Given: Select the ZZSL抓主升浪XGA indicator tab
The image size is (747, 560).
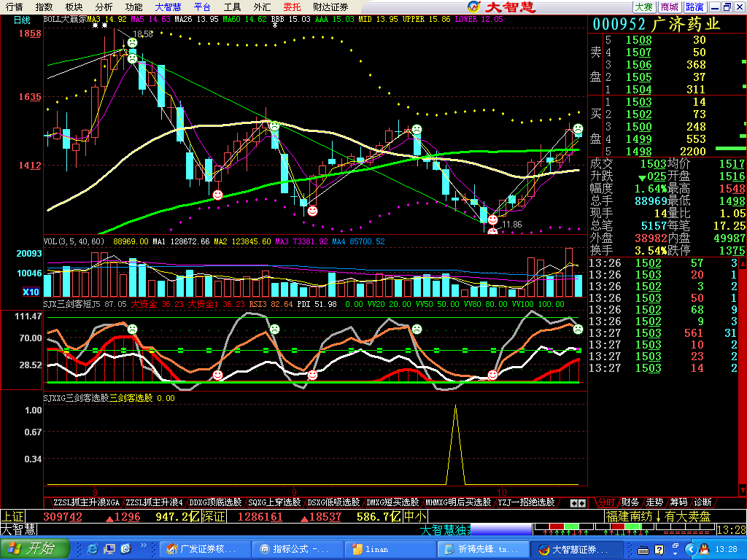Looking at the screenshot, I should pyautogui.click(x=86, y=502).
